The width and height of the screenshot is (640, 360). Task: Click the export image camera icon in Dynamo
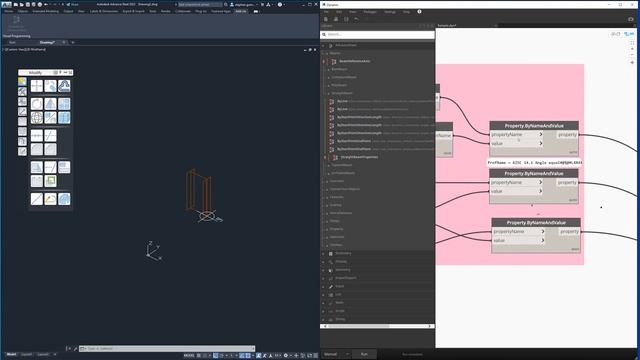point(631,19)
